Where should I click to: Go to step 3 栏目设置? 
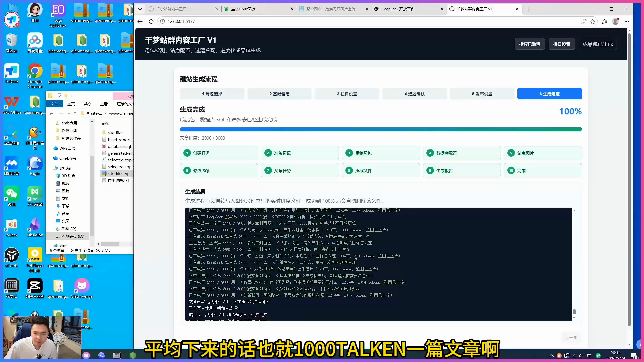tap(347, 94)
